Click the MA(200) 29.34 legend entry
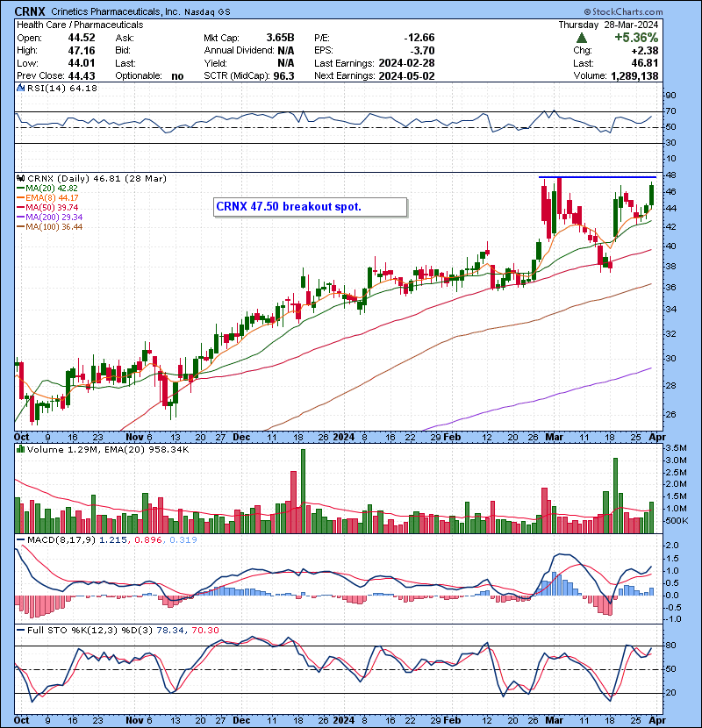The height and width of the screenshot is (728, 702). pos(54,217)
